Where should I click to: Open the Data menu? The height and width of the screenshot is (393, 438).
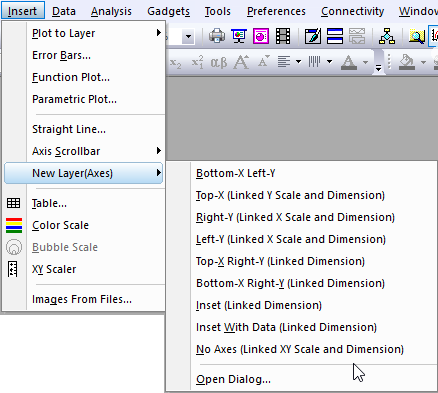64,11
